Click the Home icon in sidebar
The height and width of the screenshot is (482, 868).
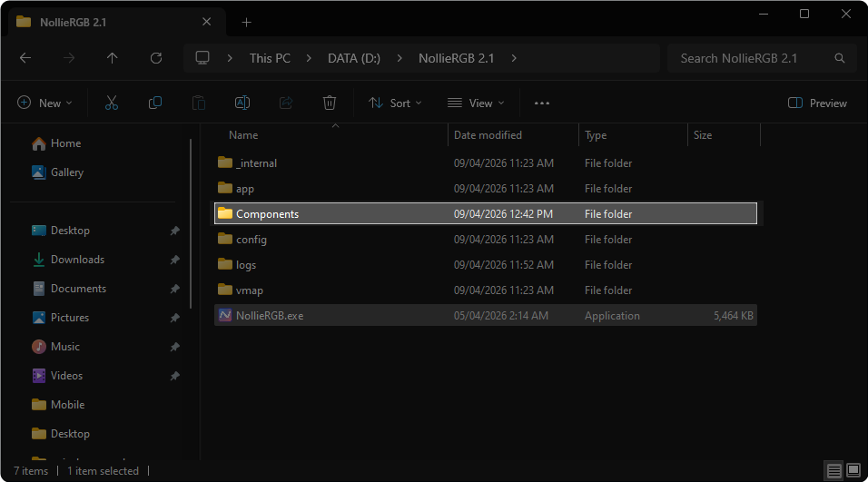point(39,144)
